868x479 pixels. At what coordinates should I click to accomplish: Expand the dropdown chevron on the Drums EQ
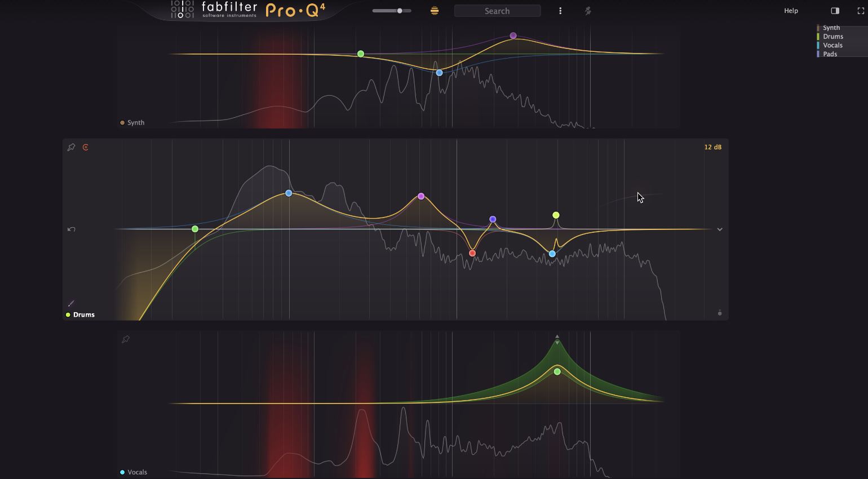coord(719,229)
